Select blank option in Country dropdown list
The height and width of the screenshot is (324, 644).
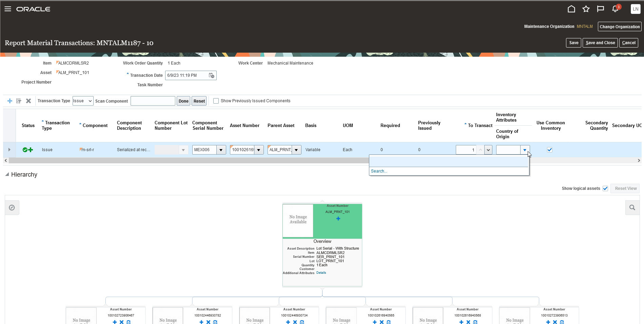point(449,162)
